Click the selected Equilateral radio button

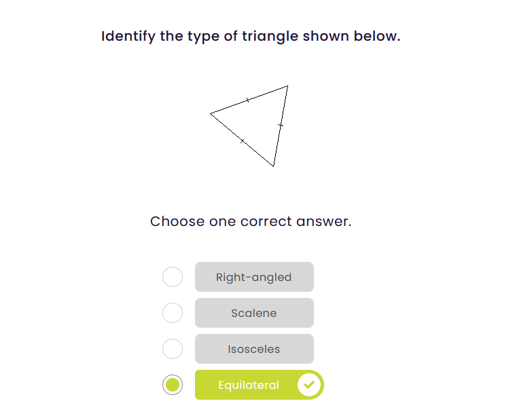173,385
